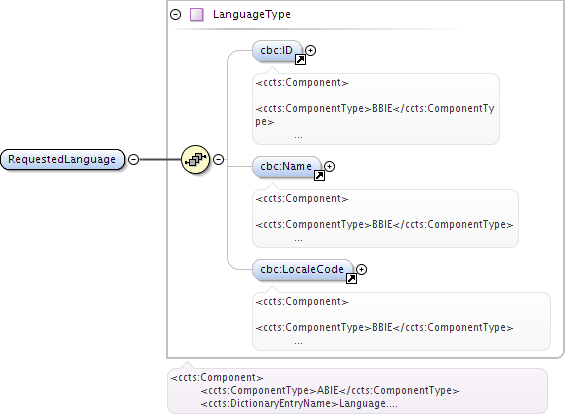Select the cbc:Name element node
Image resolution: width=566 pixels, height=417 pixels.
[286, 166]
